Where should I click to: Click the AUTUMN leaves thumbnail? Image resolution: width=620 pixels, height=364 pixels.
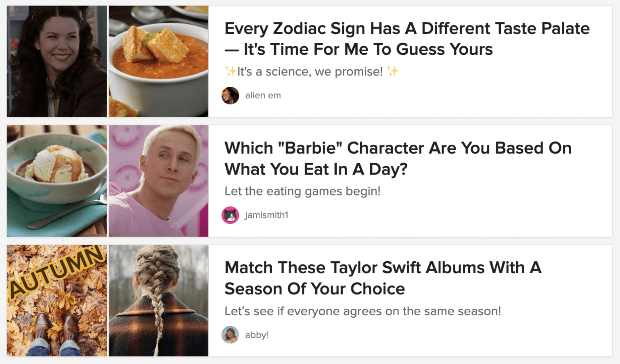57,301
